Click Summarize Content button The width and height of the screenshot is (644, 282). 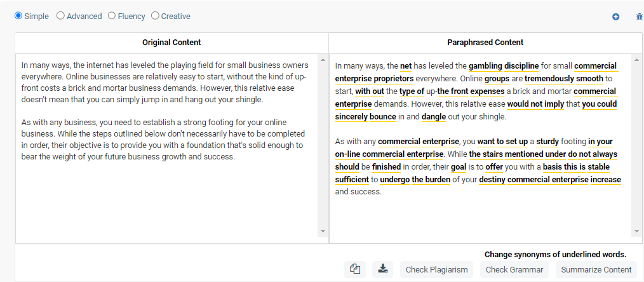[596, 269]
